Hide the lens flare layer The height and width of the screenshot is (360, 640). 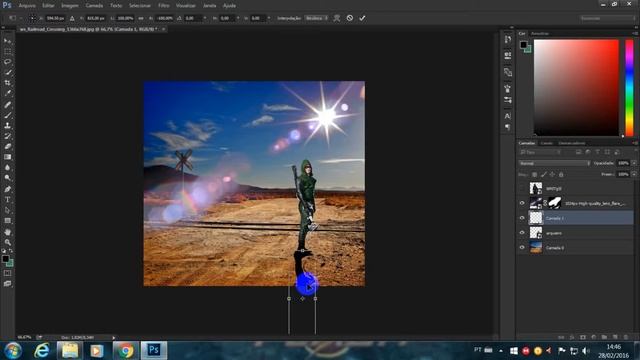522,203
